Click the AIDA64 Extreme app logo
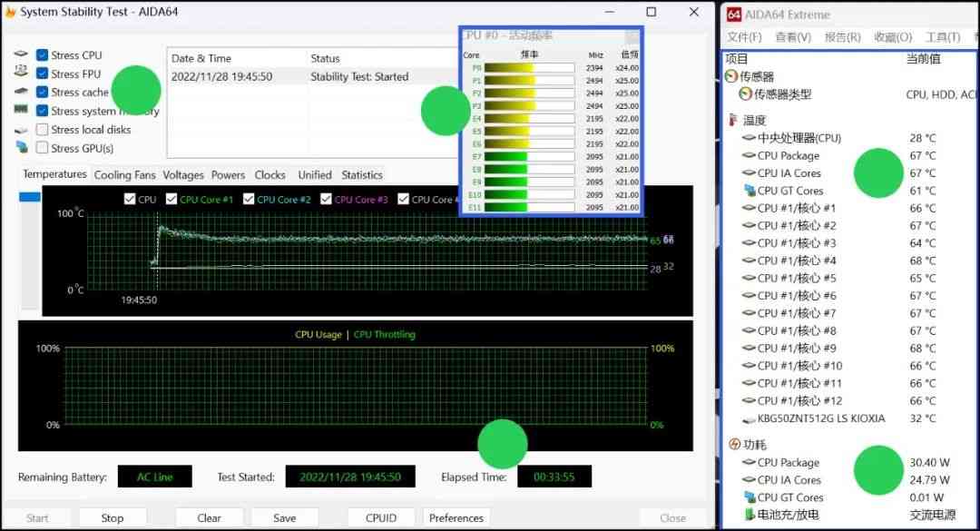The image size is (980, 531). point(732,13)
